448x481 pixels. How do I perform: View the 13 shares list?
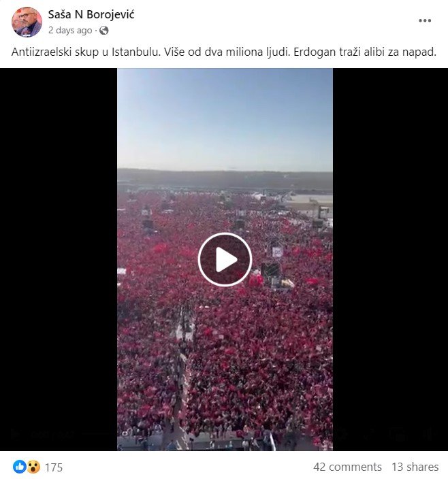(x=415, y=467)
